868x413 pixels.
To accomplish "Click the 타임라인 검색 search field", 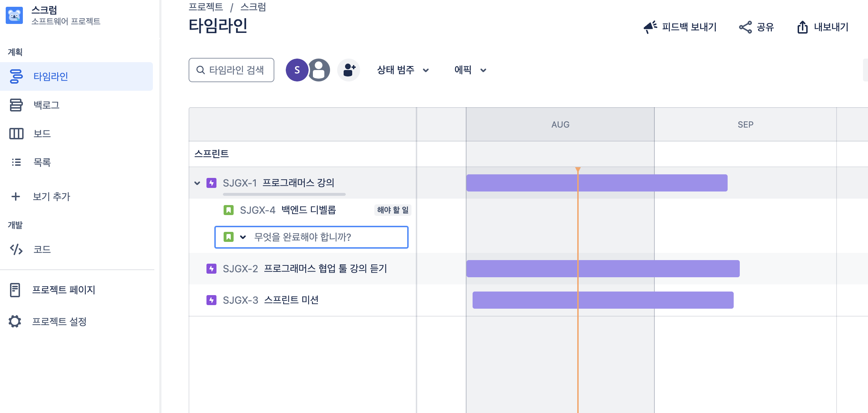I will click(x=231, y=70).
